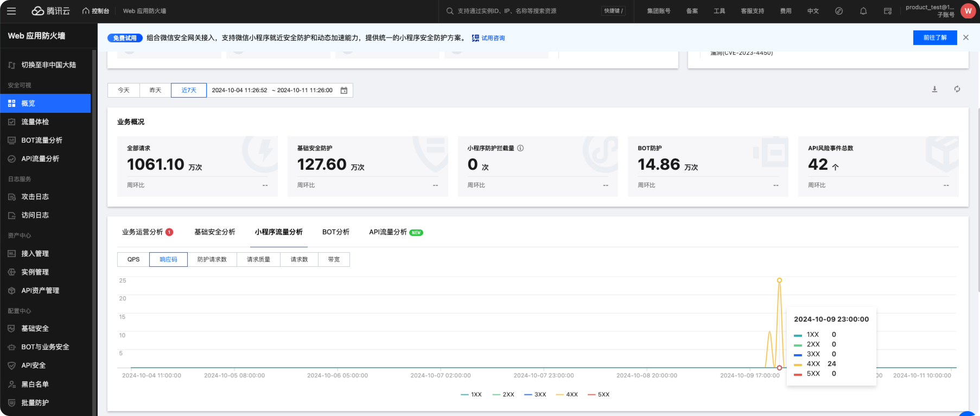
Task: Click the info icon beside 小程序防护拦截量
Action: point(520,148)
